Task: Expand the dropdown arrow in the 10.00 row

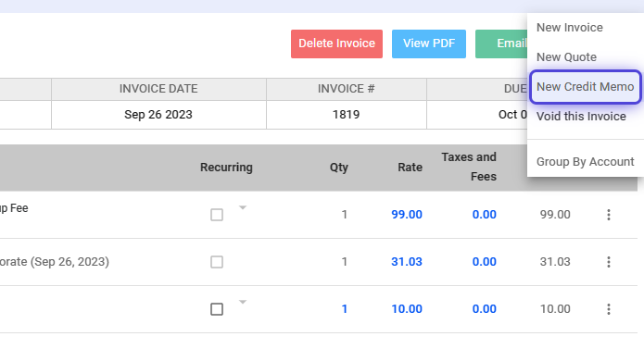Action: [x=243, y=302]
